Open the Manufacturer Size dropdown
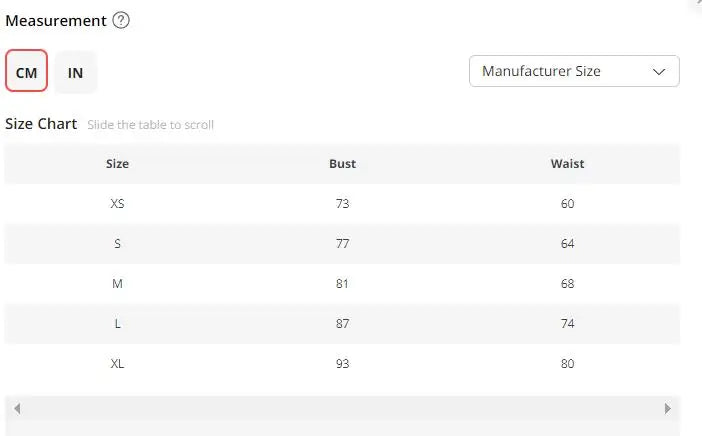 pos(573,71)
